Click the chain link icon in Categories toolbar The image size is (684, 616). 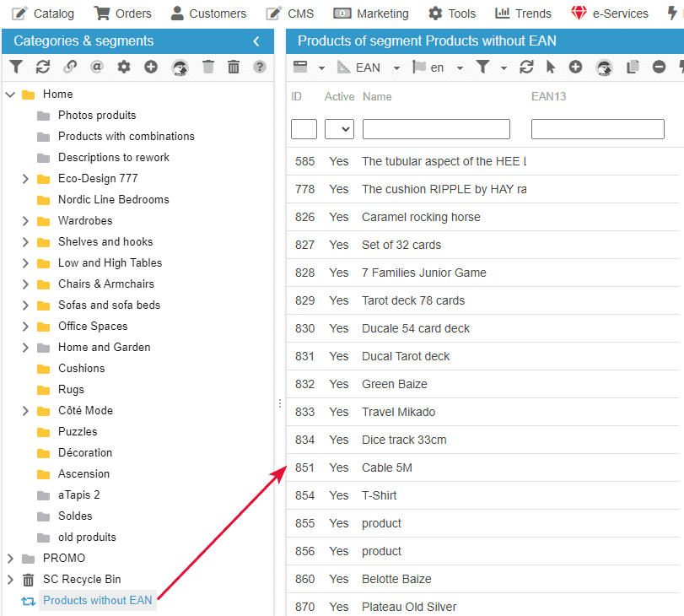(70, 68)
